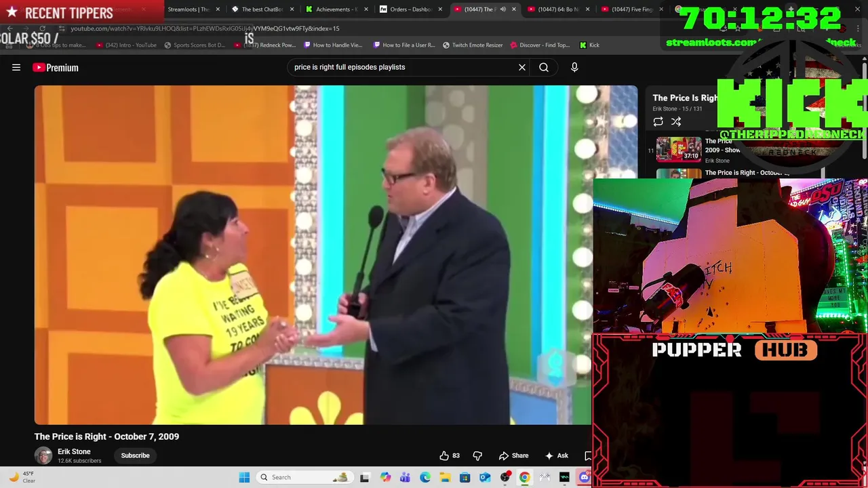This screenshot has width=868, height=488.
Task: Open Erik Stone channel avatar
Action: (x=43, y=455)
